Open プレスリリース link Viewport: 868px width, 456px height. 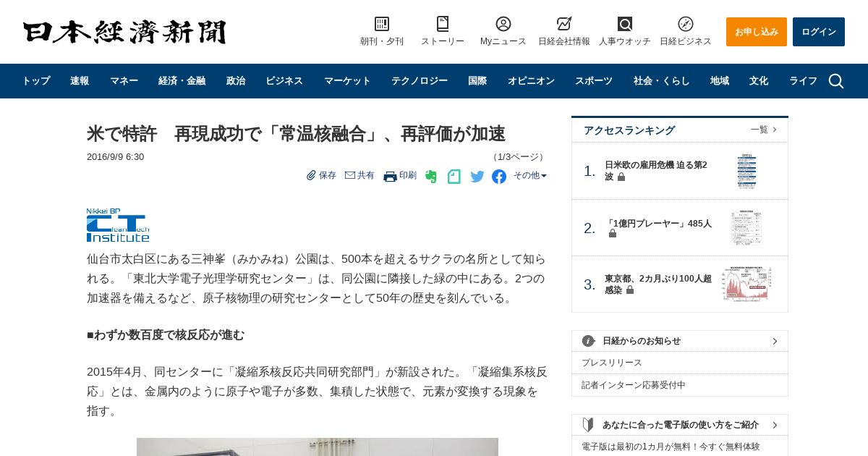click(x=612, y=363)
